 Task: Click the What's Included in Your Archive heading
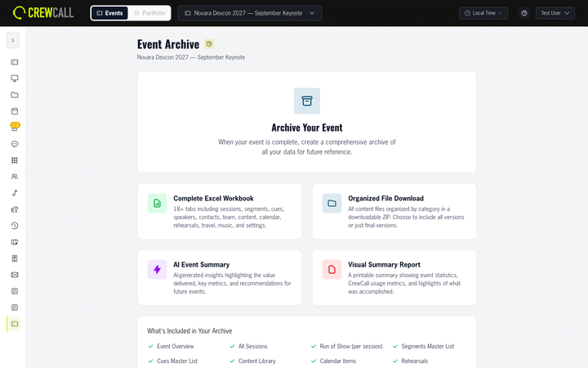click(x=189, y=331)
